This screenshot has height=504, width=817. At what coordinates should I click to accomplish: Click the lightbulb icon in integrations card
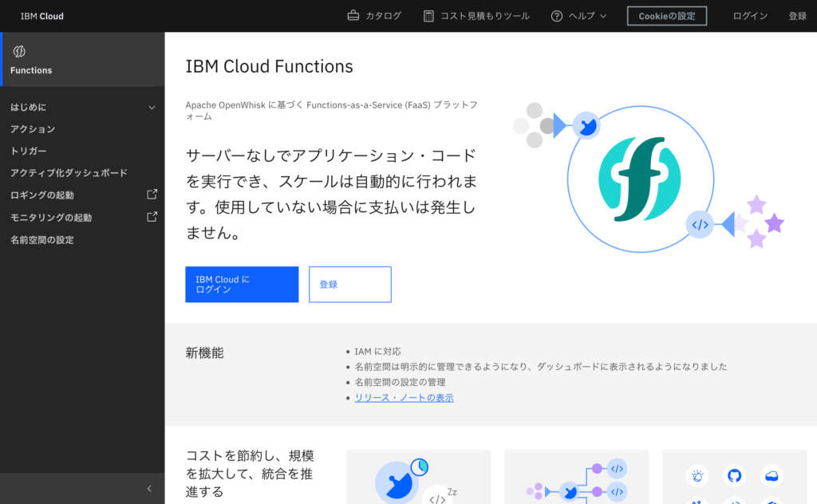pyautogui.click(x=697, y=476)
